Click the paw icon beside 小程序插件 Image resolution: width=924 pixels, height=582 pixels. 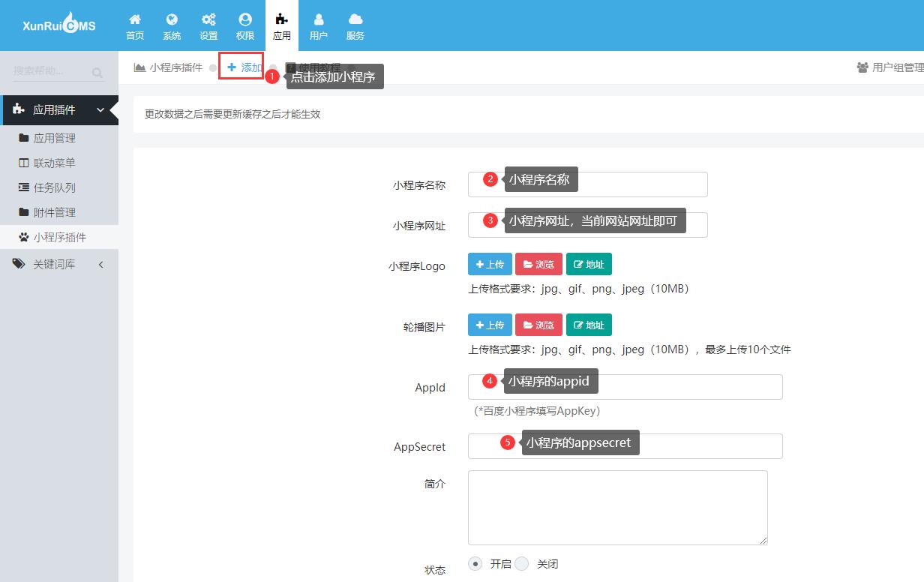24,237
